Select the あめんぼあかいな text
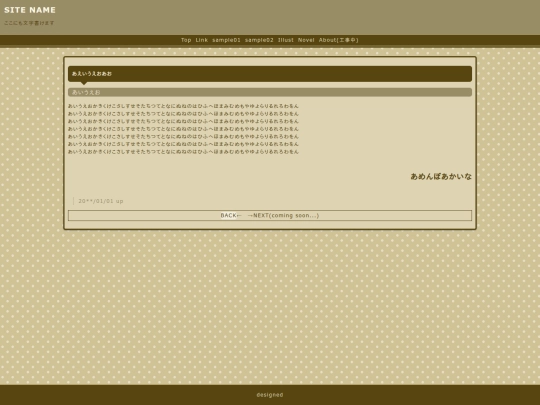 (441, 176)
